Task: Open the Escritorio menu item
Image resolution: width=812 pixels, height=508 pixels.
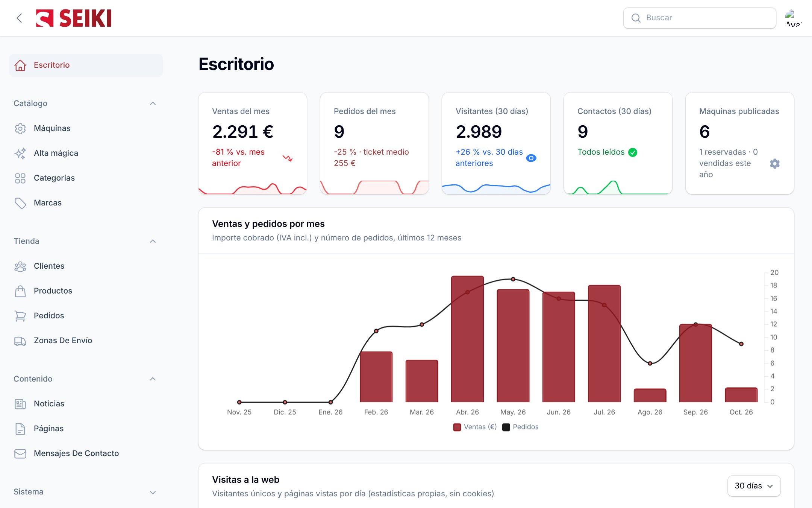Action: 86,65
